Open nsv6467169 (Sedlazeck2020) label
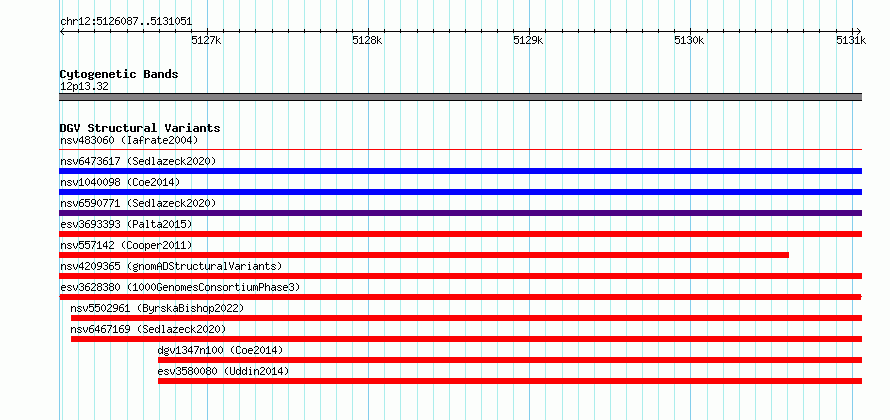The width and height of the screenshot is (890, 420). [148, 329]
